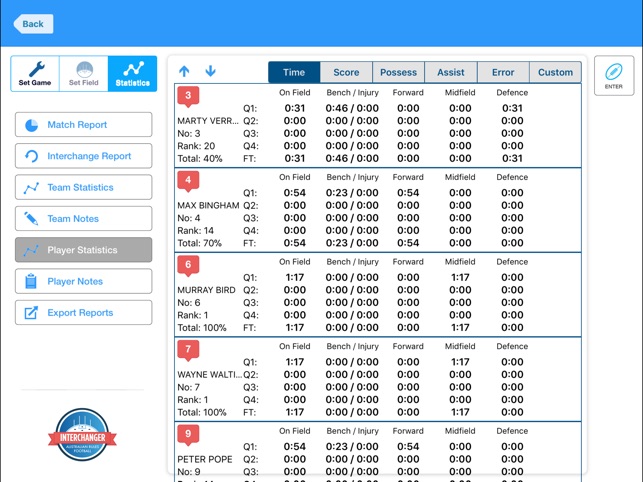Open Export Reports

point(84,313)
